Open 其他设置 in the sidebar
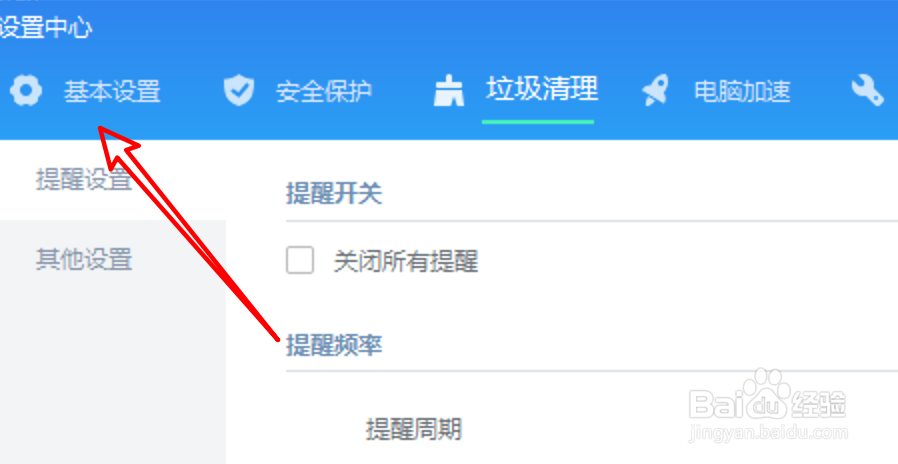898x464 pixels. click(84, 259)
